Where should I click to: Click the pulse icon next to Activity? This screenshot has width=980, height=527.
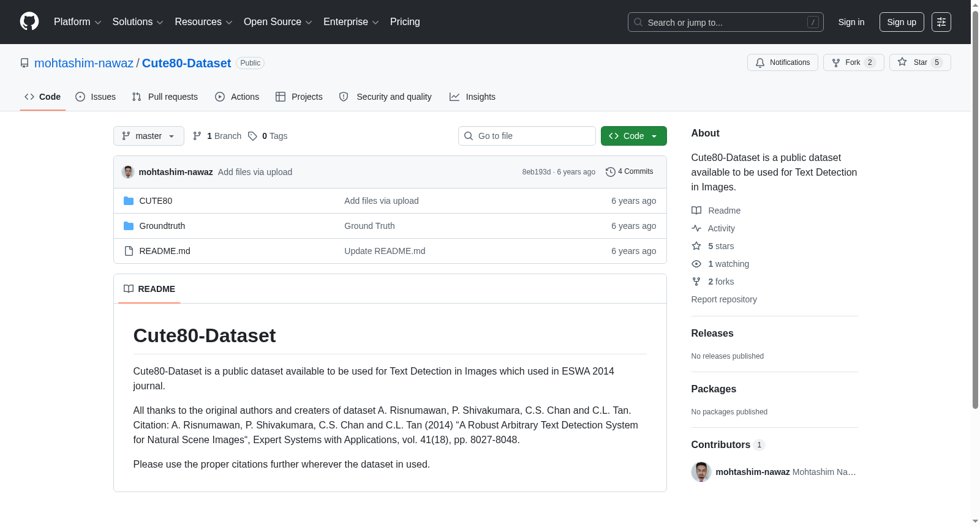[696, 228]
